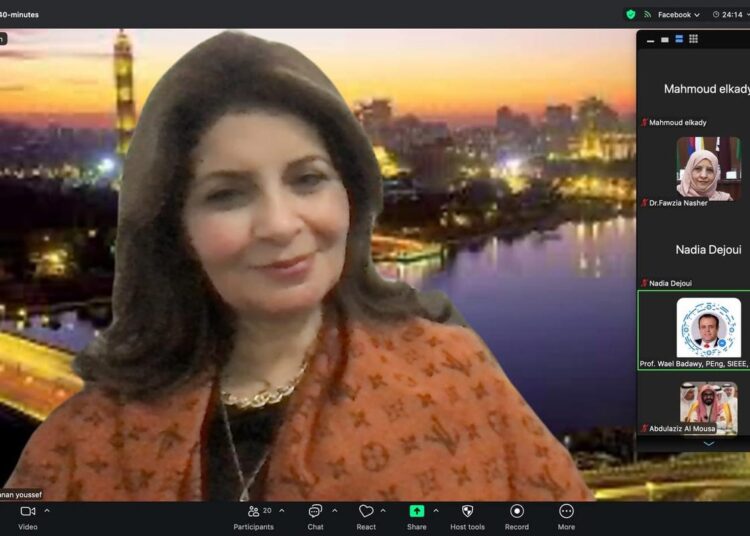The width and height of the screenshot is (750, 536).
Task: Select Prof. Wael Badawy participant tile
Action: pos(708,328)
